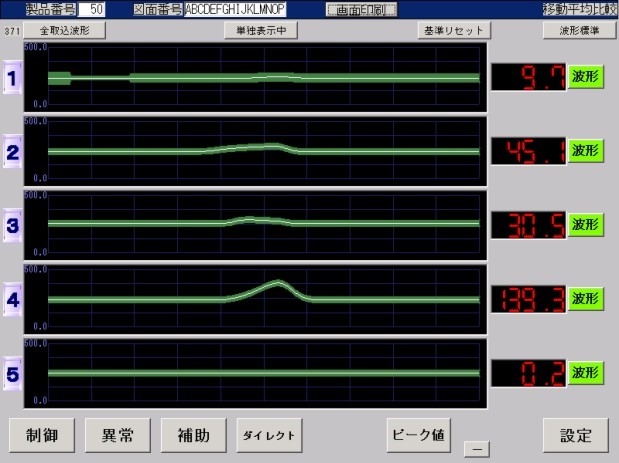Viewport: 619px width, 463px height.
Task: Click the 画面印刷 button
Action: 361,10
